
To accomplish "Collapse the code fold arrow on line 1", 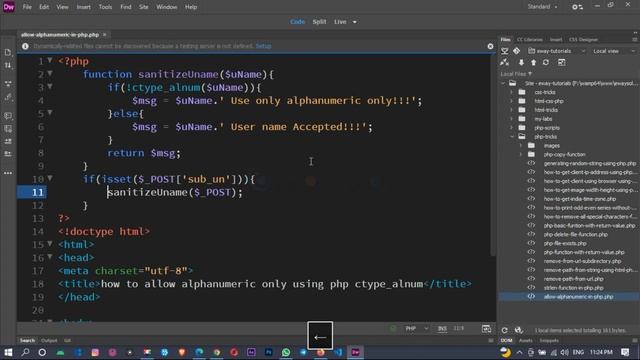I will click(x=50, y=60).
